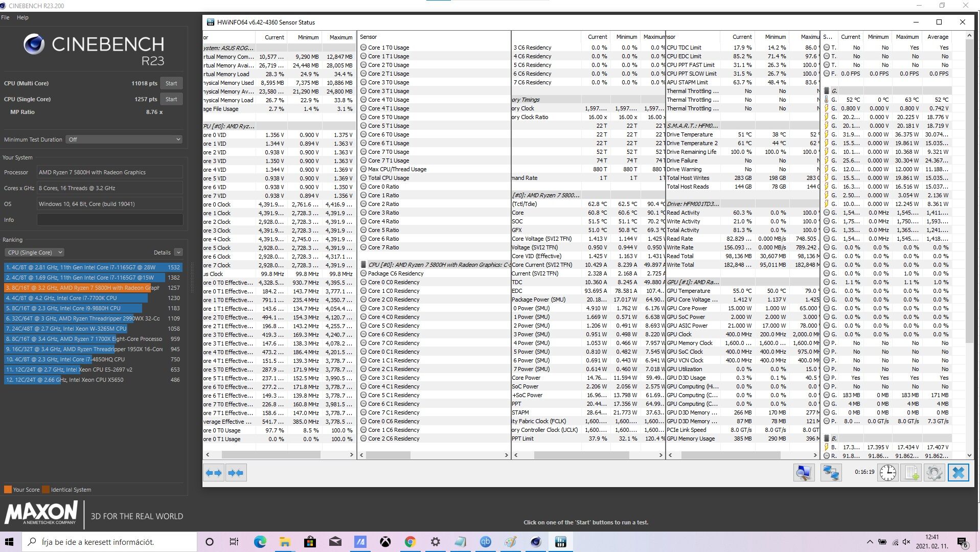Click the CPU [#0] AMD Ryzen section chip icon
The image size is (980, 552).
click(x=363, y=265)
